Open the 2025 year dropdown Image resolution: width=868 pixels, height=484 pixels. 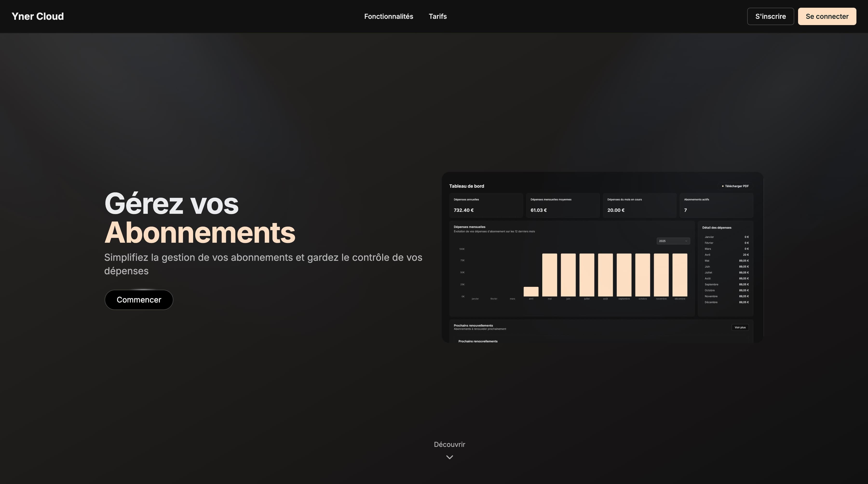click(x=673, y=241)
